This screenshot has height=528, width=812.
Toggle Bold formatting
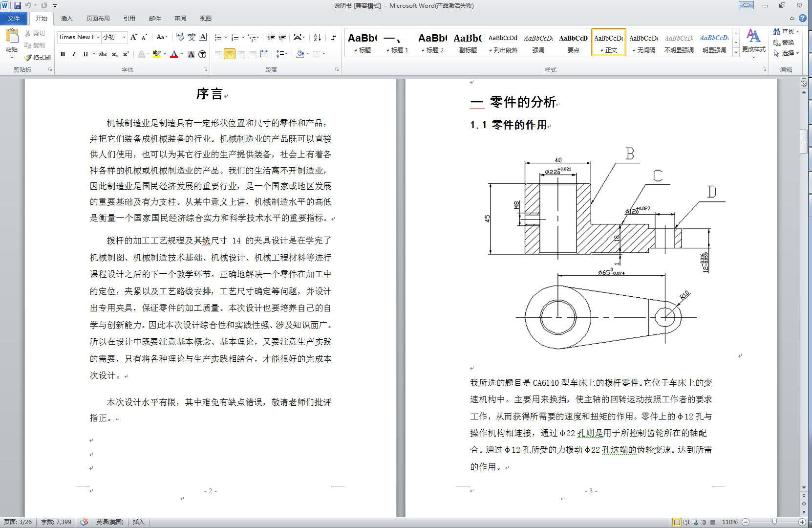coord(63,54)
